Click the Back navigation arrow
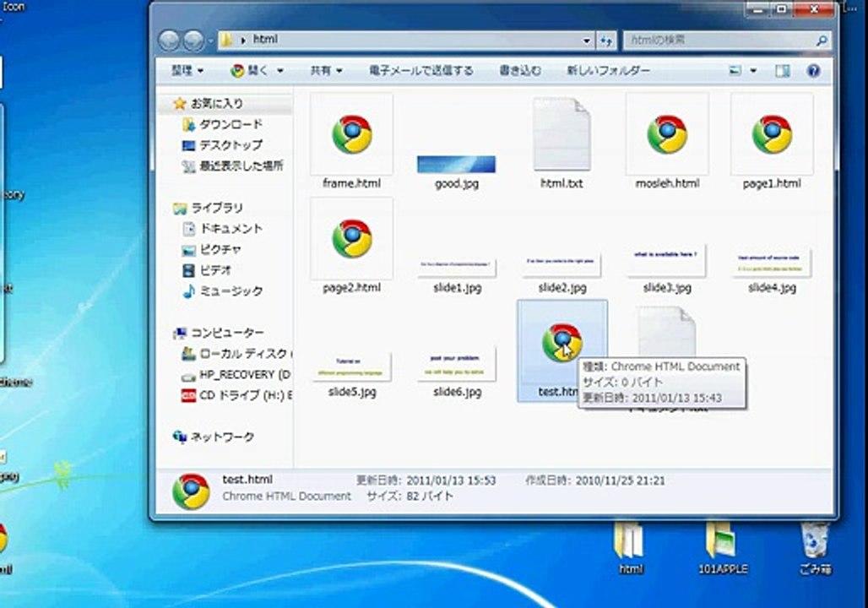This screenshot has height=608, width=868. pos(170,41)
